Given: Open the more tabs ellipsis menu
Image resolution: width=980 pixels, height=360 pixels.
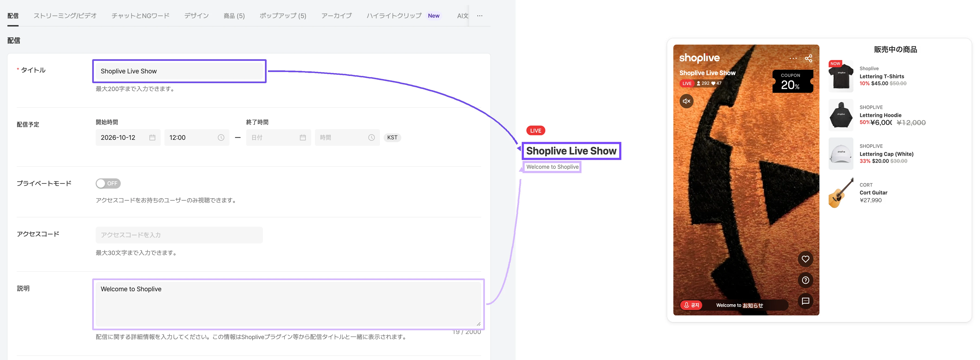Looking at the screenshot, I should tap(480, 16).
